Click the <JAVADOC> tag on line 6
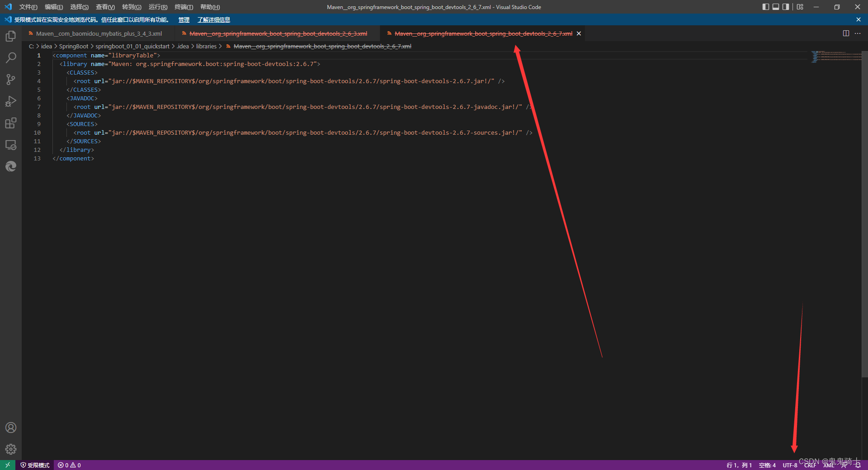 point(82,98)
